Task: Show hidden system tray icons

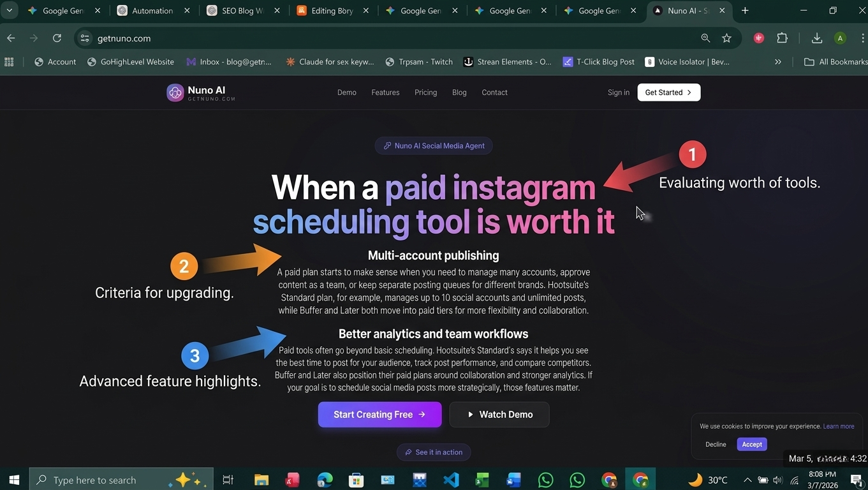Action: [747, 480]
